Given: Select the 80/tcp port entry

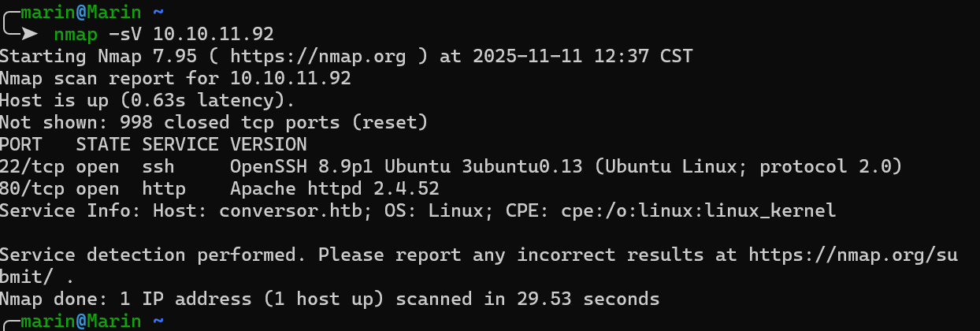Looking at the screenshot, I should click(x=32, y=188).
